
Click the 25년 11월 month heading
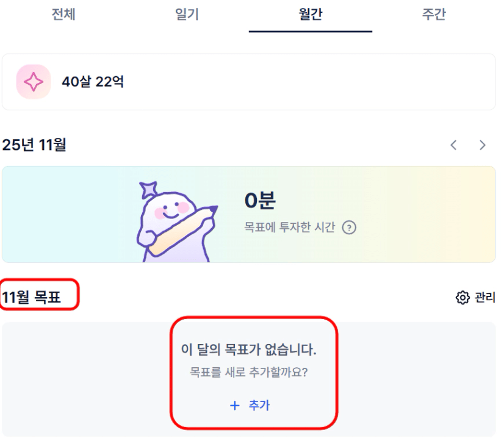pyautogui.click(x=34, y=145)
